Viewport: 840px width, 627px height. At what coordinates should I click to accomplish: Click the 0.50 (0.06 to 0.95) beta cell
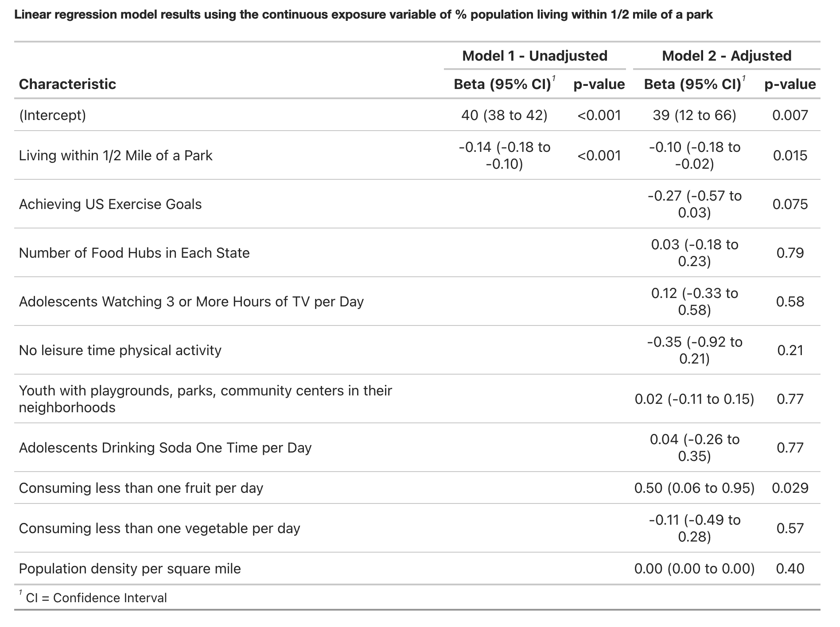694,488
